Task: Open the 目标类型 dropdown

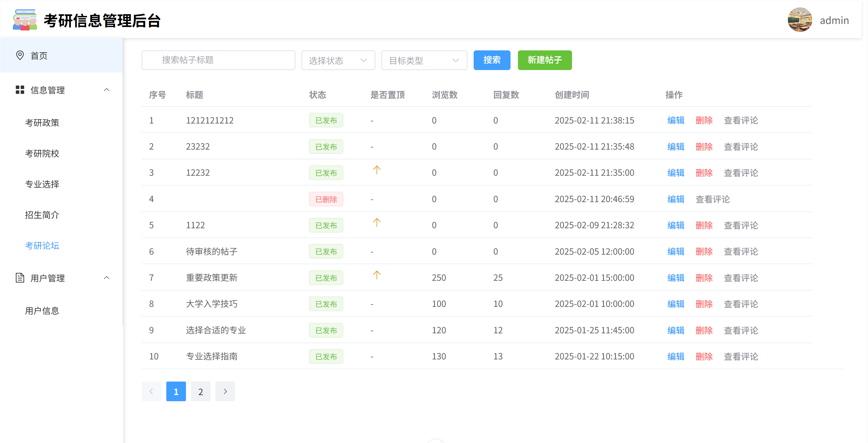Action: point(424,60)
